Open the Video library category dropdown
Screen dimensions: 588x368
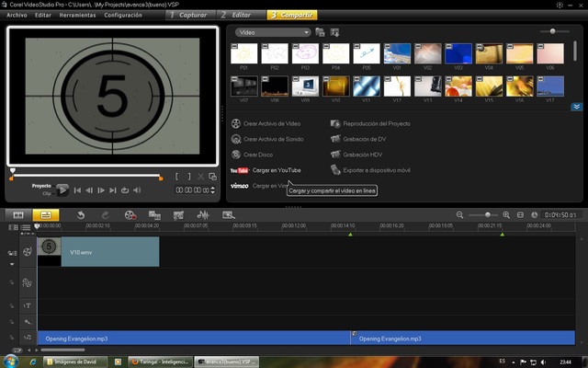(x=273, y=32)
